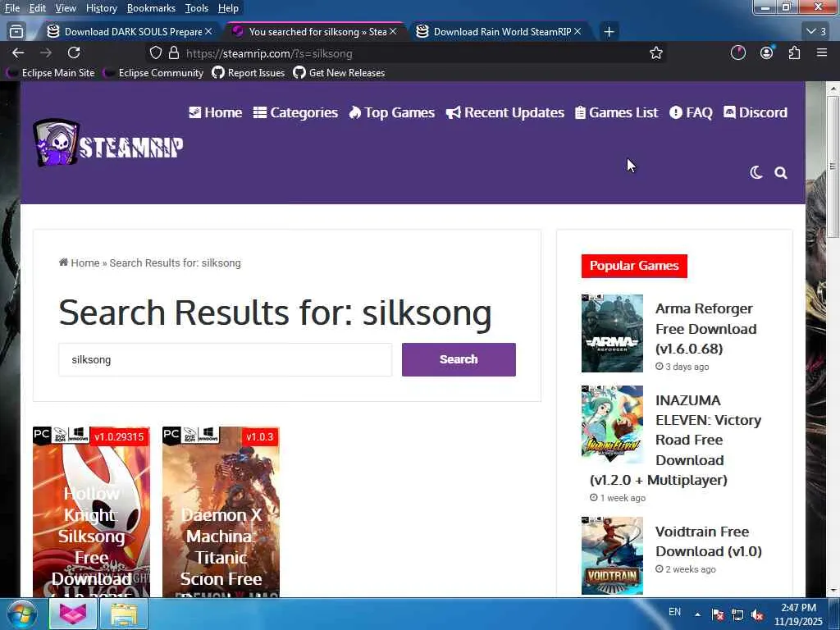
Task: Open the Extensions puzzle icon
Action: (x=794, y=52)
